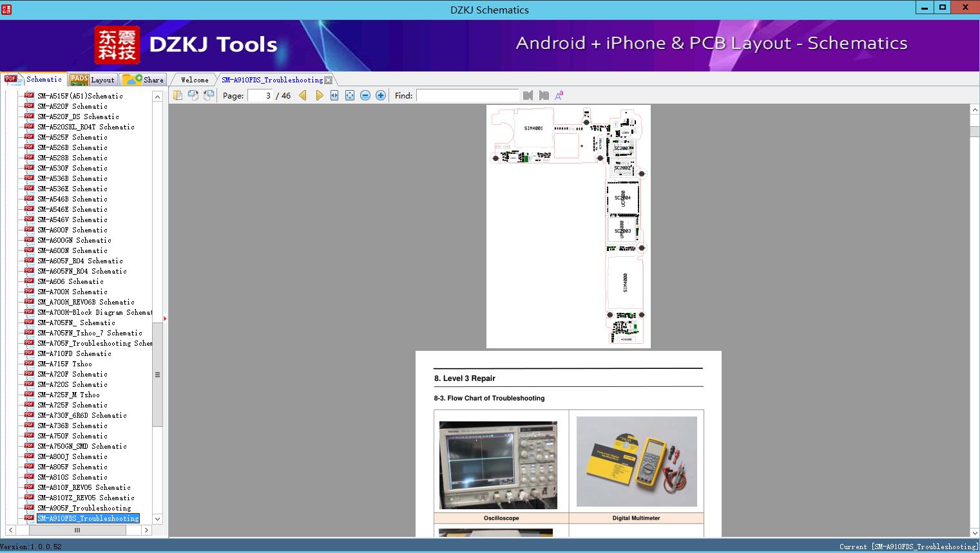Viewport: 980px width, 553px height.
Task: Click the PCB layout diagram page
Action: click(568, 226)
